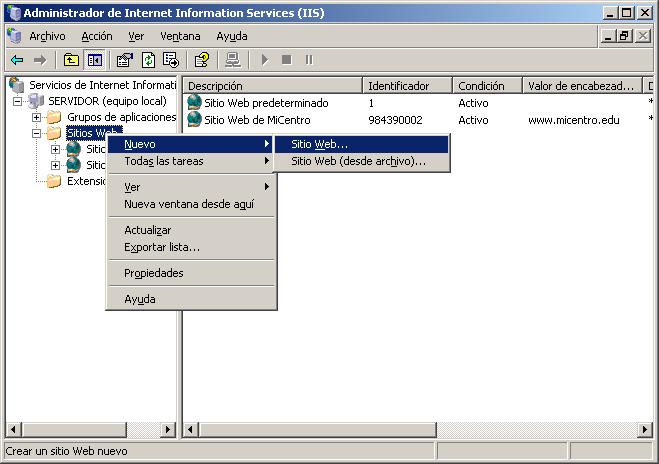The height and width of the screenshot is (464, 659).
Task: Click the globe icon of Sitio Web de MiCentro
Action: point(194,119)
